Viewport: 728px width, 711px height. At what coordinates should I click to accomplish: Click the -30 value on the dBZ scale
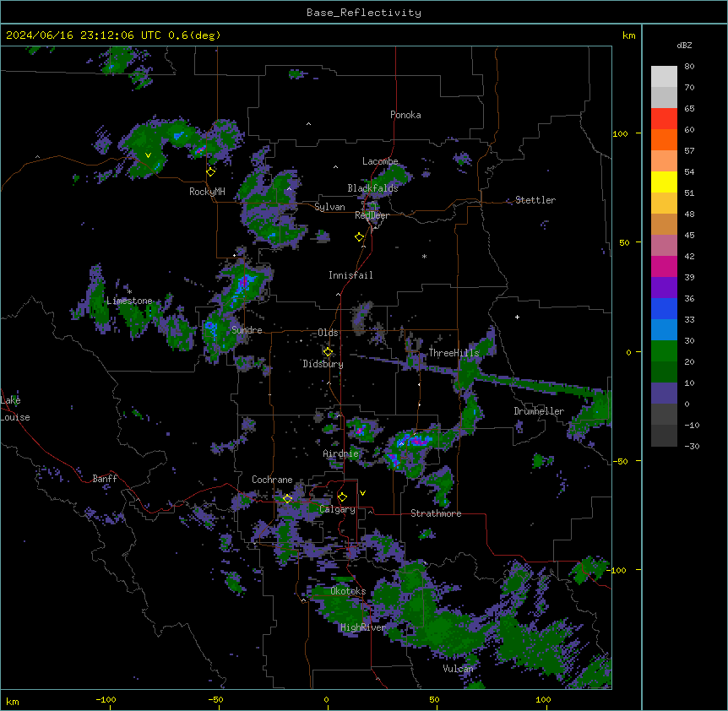coord(692,447)
